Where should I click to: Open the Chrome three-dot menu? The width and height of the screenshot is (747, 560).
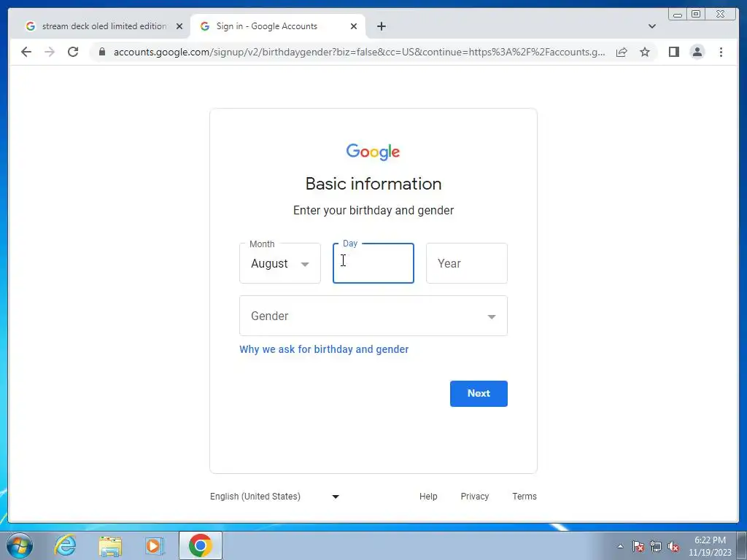click(x=721, y=52)
